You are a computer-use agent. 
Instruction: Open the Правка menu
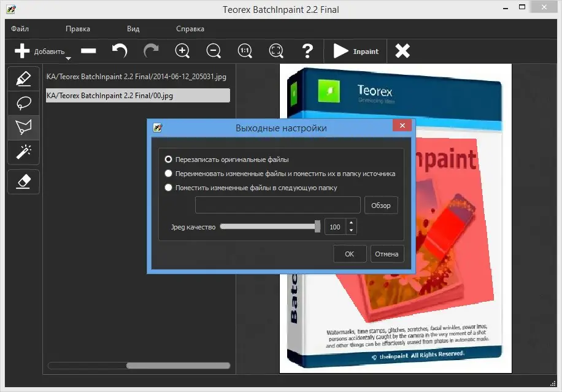coord(78,29)
